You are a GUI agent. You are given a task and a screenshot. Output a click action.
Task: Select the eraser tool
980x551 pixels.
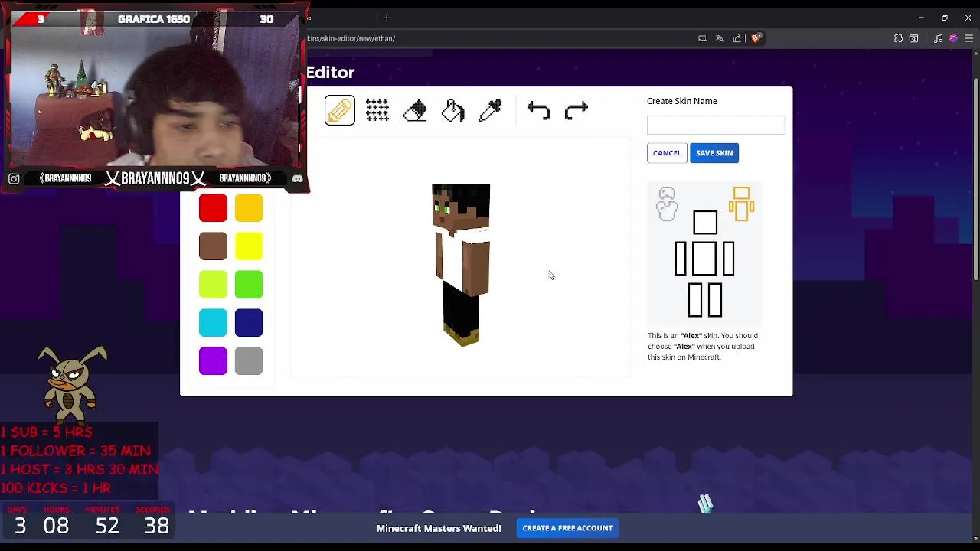pyautogui.click(x=415, y=110)
